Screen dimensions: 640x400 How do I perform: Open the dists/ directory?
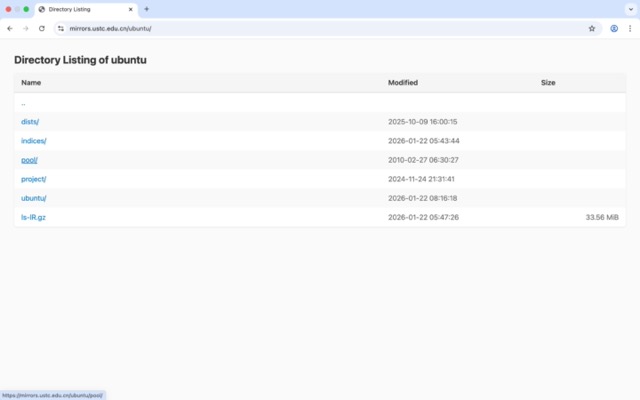pos(30,121)
